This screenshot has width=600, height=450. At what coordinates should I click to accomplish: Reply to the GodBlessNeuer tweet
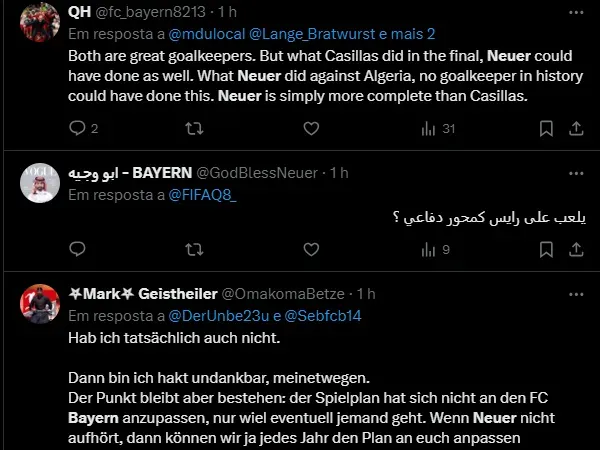pos(79,250)
